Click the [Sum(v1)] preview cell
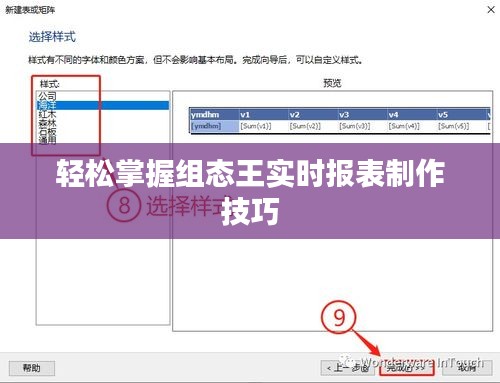 coord(264,126)
